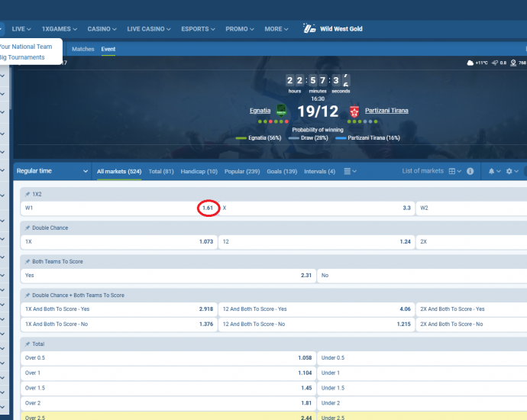The image size is (527, 420).
Task: Select the Goals (139) tab
Action: click(x=282, y=171)
